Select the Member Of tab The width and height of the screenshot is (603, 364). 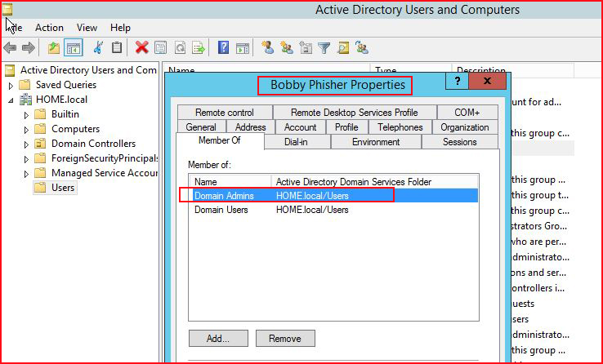click(220, 140)
